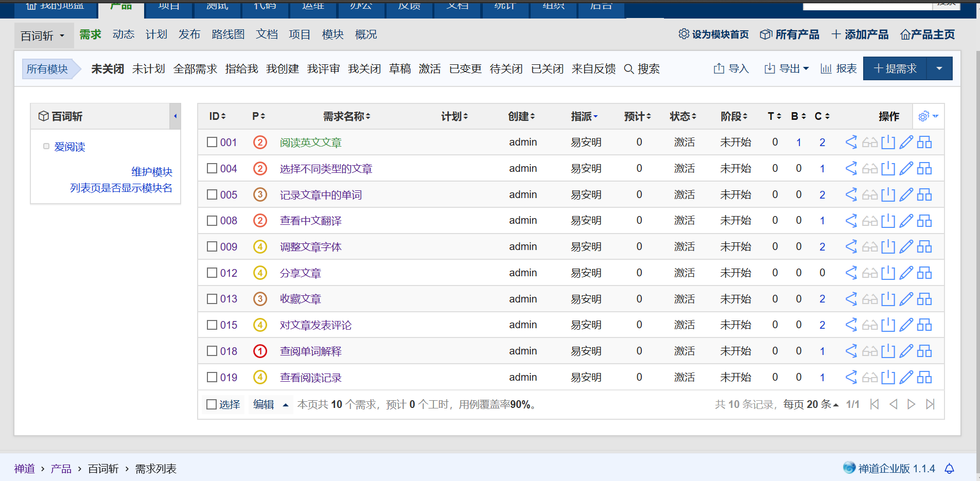
Task: Go to the last page arrow icon
Action: tap(930, 404)
